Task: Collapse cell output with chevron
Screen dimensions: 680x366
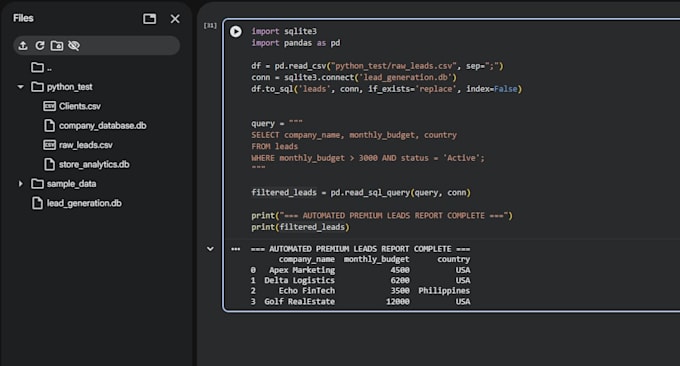Action: click(x=210, y=249)
